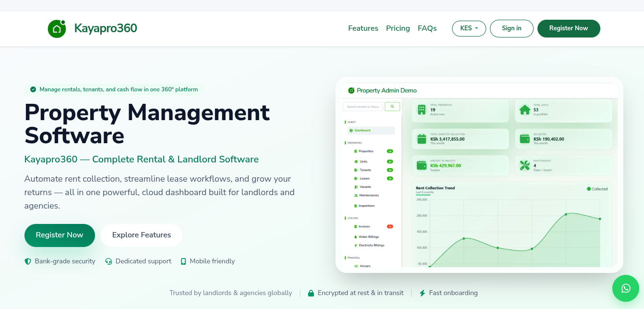Toggle the Collected legend dot on chart
The image size is (644, 309).
pos(589,189)
